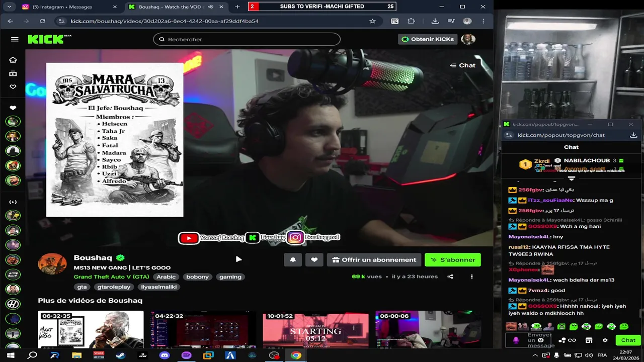Click site info icon in address bar

point(61,21)
